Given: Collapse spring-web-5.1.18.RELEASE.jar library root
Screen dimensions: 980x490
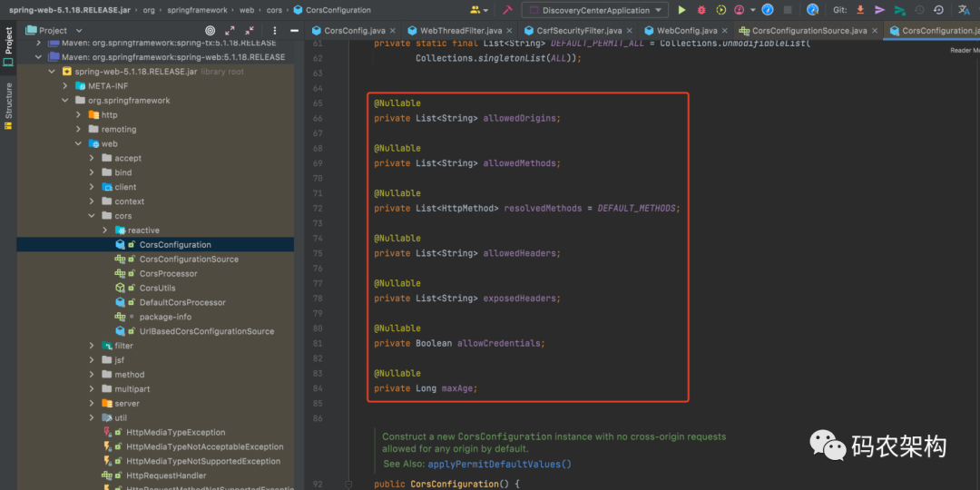Looking at the screenshot, I should [52, 72].
